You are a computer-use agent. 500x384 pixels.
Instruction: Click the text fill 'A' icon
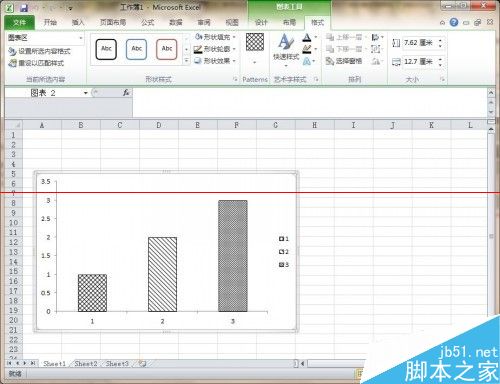[307, 37]
